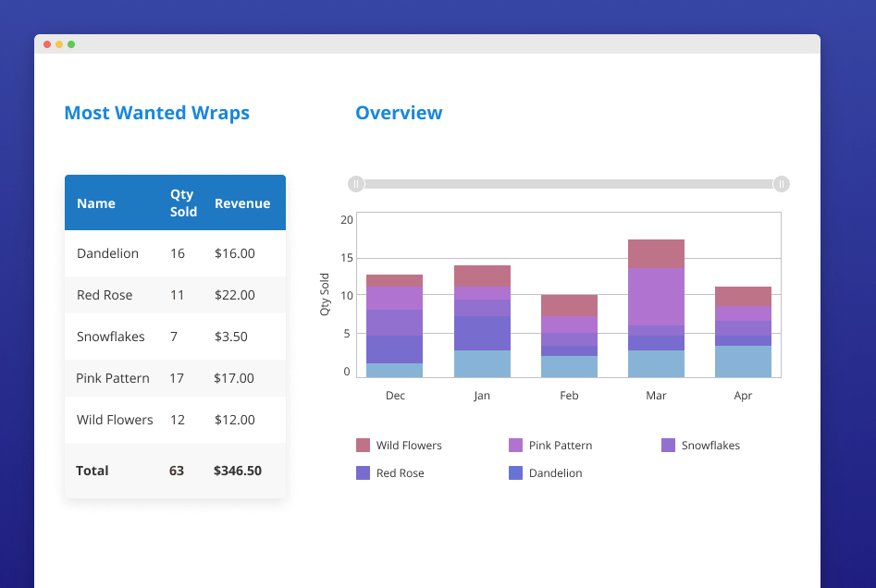This screenshot has height=588, width=876.
Task: Click the Wild Flowers segment of Jan bar
Action: coord(482,276)
